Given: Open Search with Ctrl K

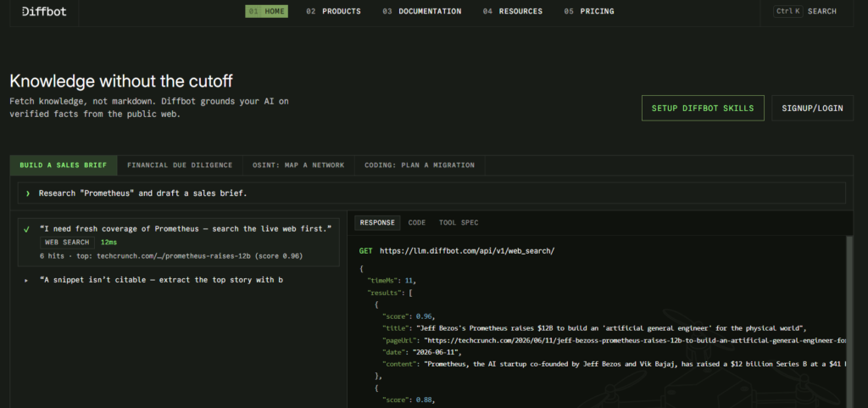Looking at the screenshot, I should pos(805,11).
